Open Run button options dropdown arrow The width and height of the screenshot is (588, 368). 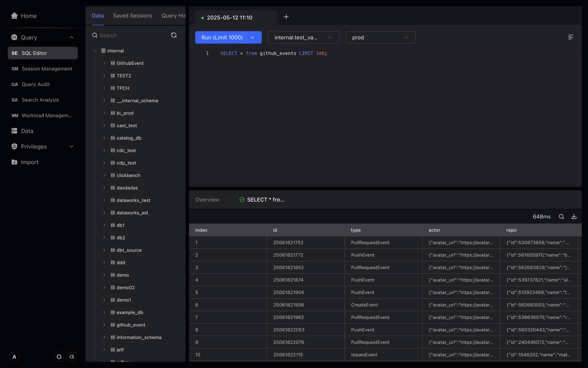point(252,37)
